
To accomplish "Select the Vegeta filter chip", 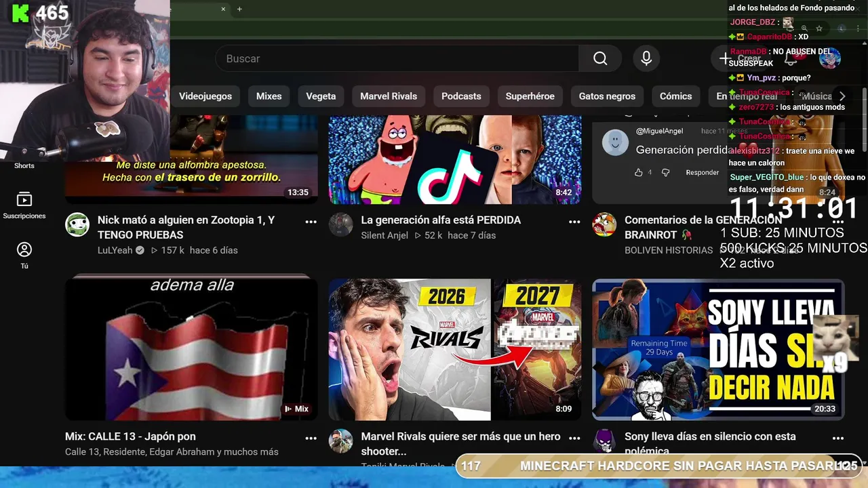I will tap(321, 96).
